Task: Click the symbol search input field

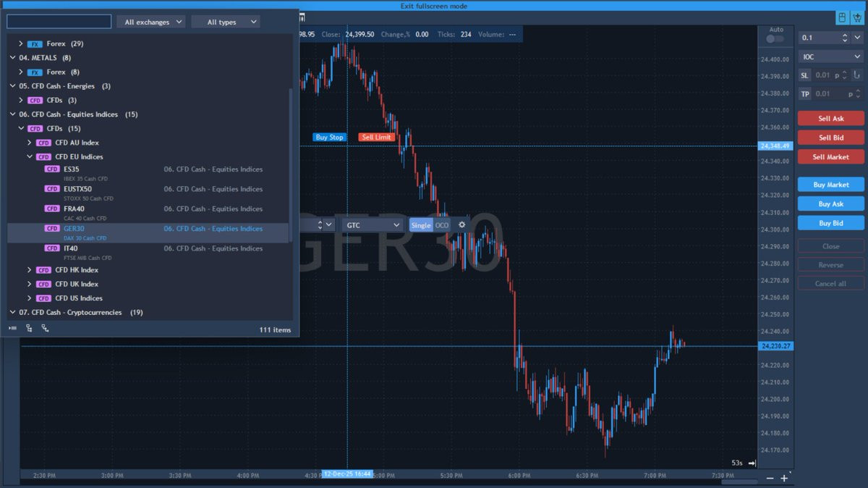Action: 59,22
